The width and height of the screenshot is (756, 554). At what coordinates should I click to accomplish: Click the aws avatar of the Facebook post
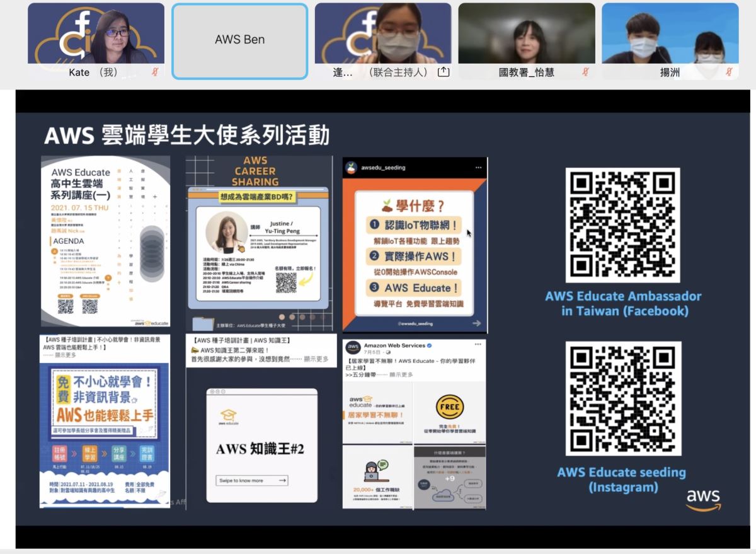coord(353,349)
